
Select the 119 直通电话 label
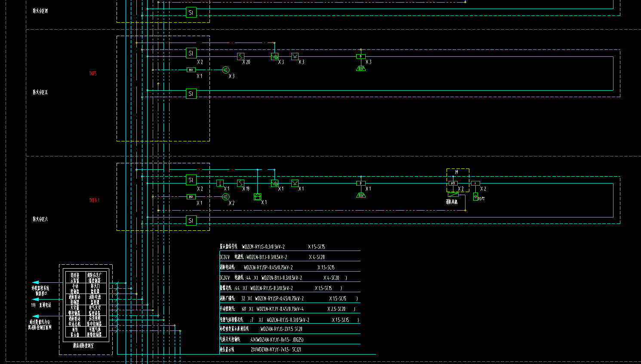pyautogui.click(x=41, y=305)
